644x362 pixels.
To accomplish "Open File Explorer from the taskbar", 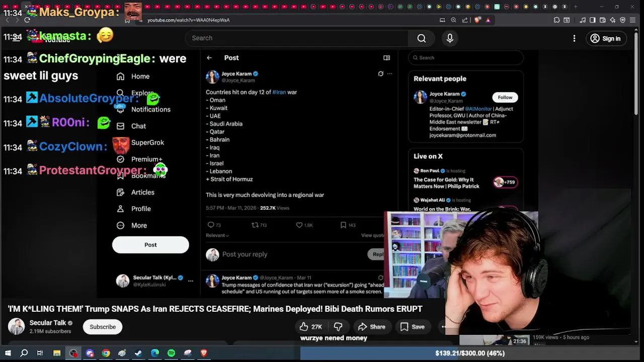I will click(57, 353).
